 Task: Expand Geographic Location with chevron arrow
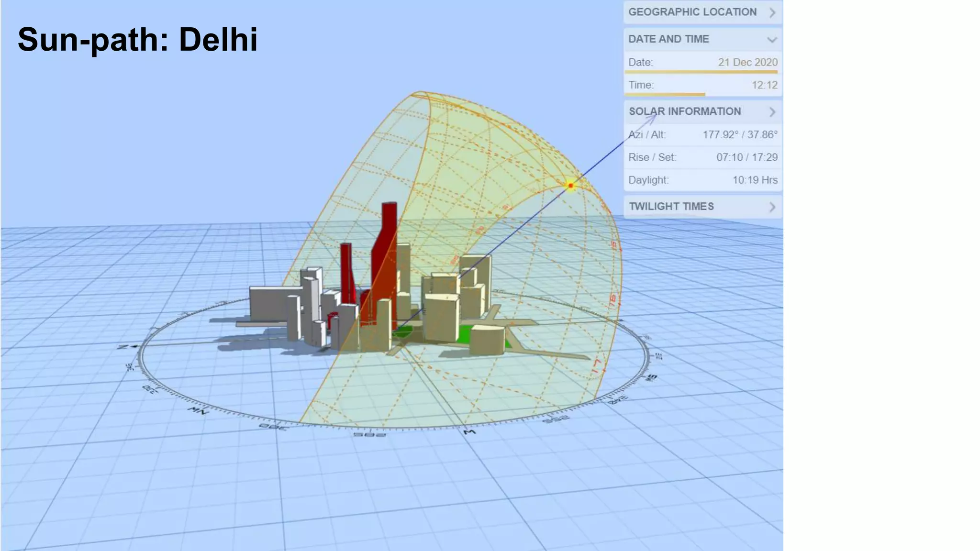tap(772, 12)
